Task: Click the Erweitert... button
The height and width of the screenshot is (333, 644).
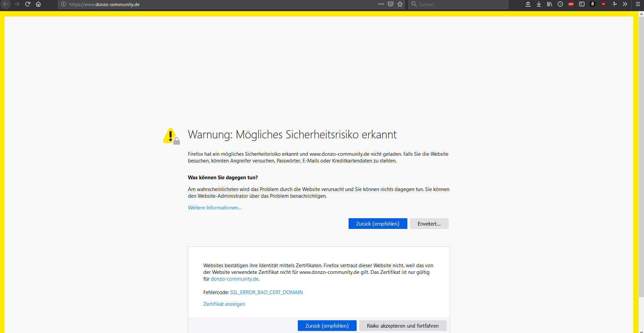Action: coord(429,224)
